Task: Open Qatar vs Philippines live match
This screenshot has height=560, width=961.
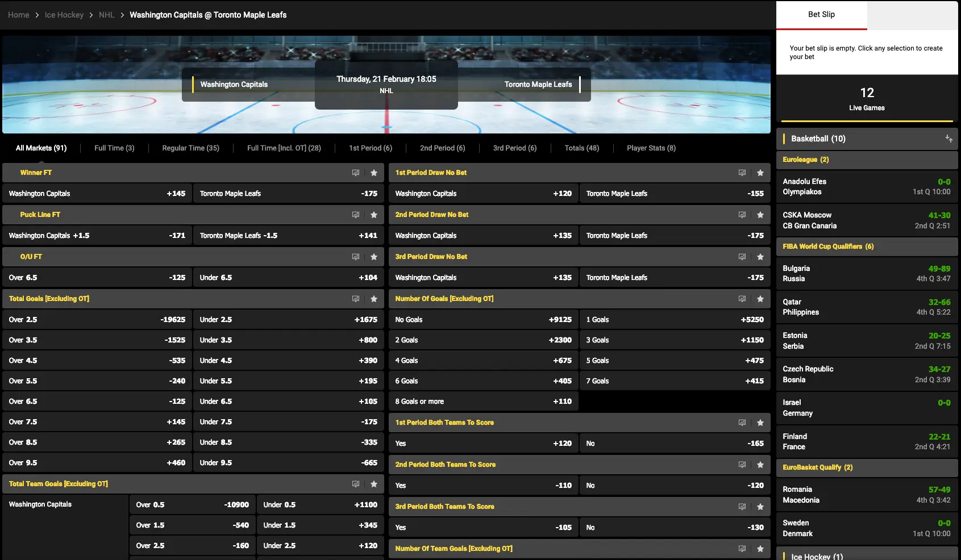Action: click(867, 307)
